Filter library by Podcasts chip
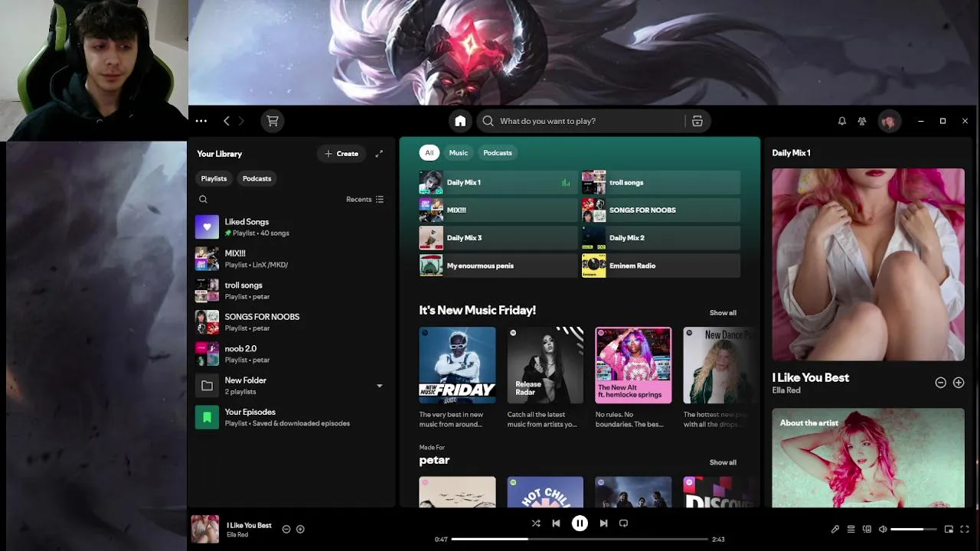Image resolution: width=980 pixels, height=551 pixels. coord(256,178)
